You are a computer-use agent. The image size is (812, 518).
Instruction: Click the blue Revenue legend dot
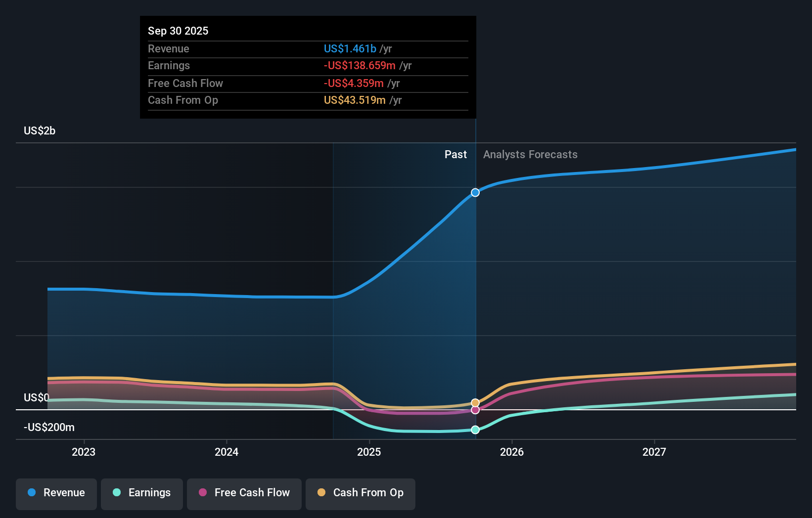(31, 493)
